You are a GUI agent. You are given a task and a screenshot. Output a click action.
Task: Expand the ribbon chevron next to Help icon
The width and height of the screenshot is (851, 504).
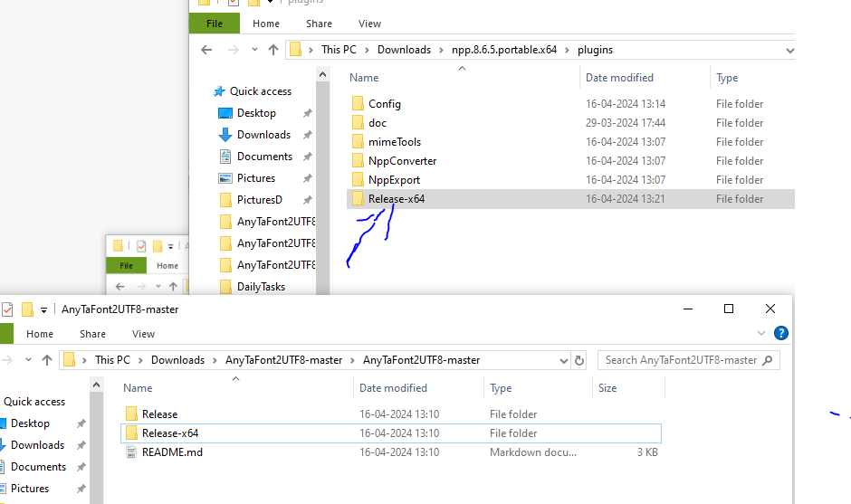pos(760,334)
